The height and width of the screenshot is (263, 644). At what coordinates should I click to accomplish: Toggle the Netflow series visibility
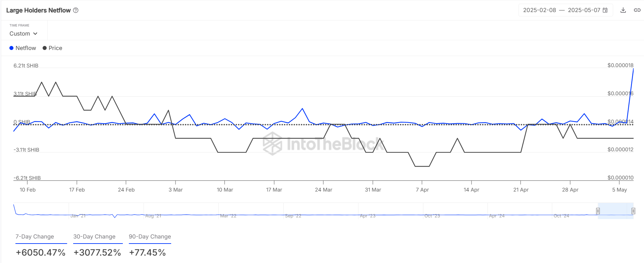click(x=26, y=48)
